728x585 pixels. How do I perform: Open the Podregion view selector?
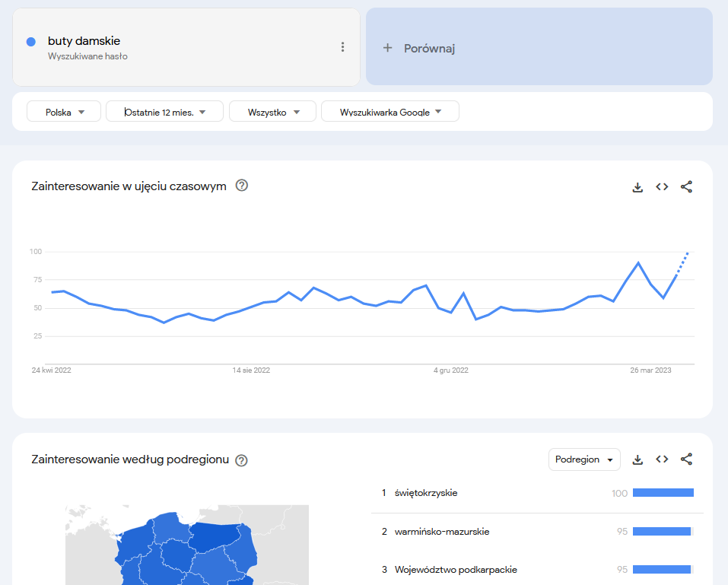pyautogui.click(x=584, y=459)
